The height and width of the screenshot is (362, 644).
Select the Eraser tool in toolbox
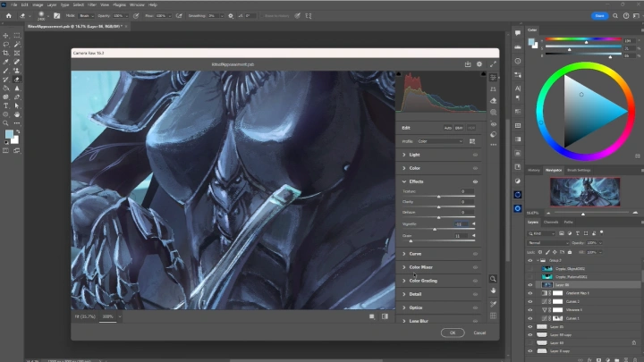17,80
